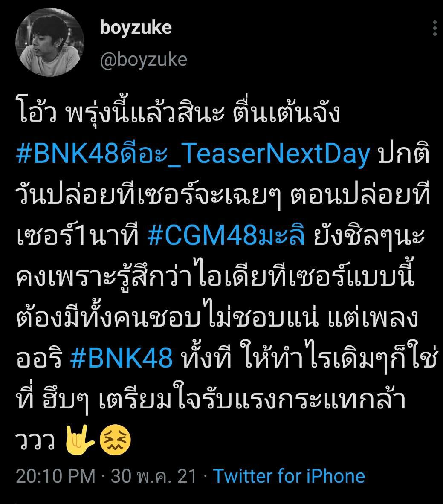This screenshot has width=443, height=504.
Task: Click the line starting คงเพราะรู้สึกว่า
Action: coord(215,277)
